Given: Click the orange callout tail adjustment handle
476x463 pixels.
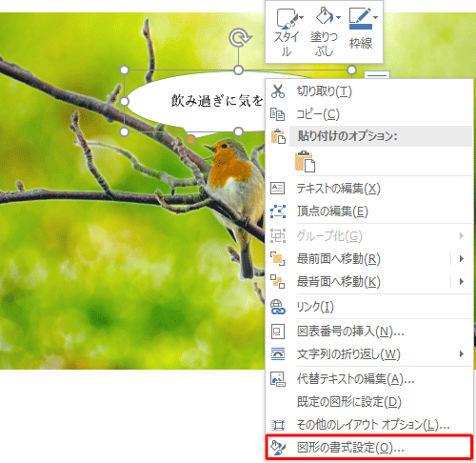Looking at the screenshot, I should (190, 139).
